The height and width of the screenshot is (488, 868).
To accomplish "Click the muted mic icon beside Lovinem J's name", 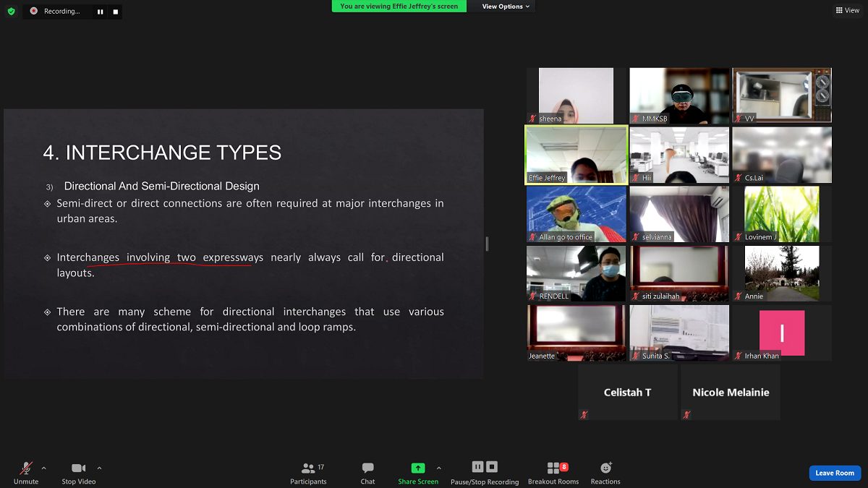I will pyautogui.click(x=739, y=237).
